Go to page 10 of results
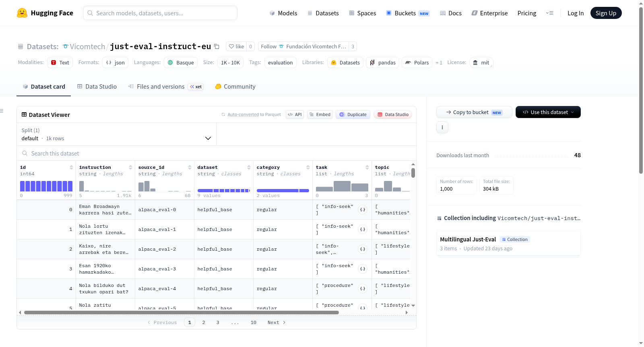Screen dimensions: 644x347 click(254, 322)
